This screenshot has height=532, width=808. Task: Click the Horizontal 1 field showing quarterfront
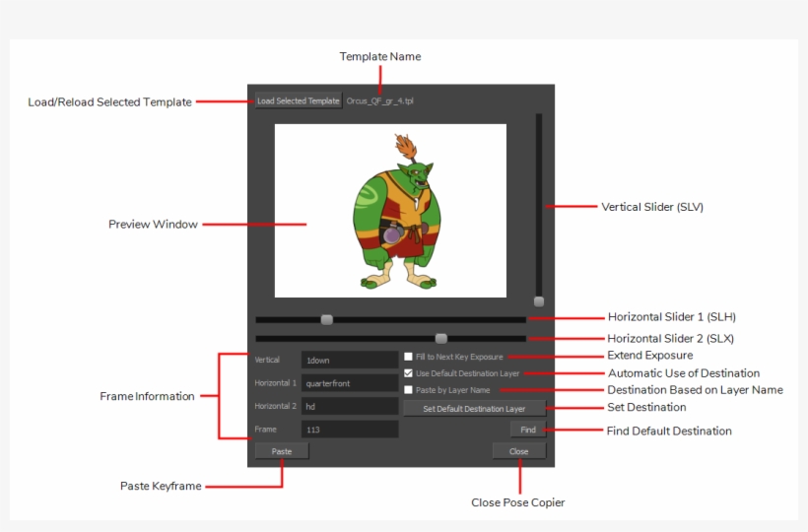click(350, 383)
